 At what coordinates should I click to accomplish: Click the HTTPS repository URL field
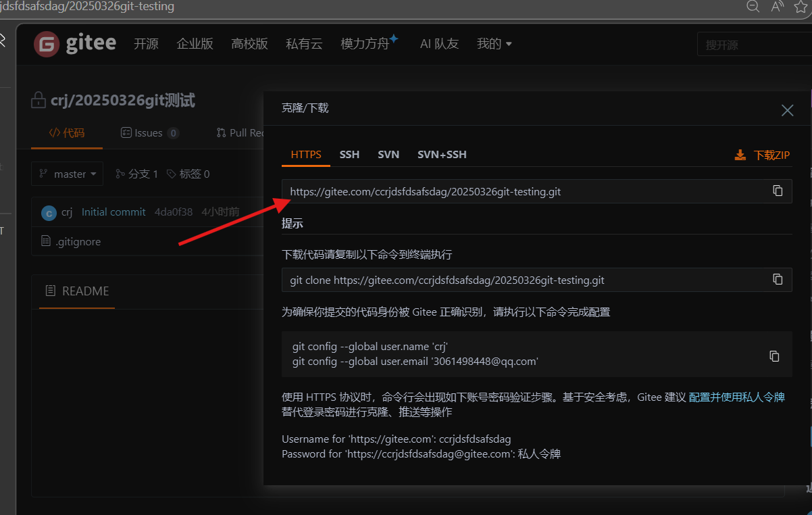coord(537,191)
